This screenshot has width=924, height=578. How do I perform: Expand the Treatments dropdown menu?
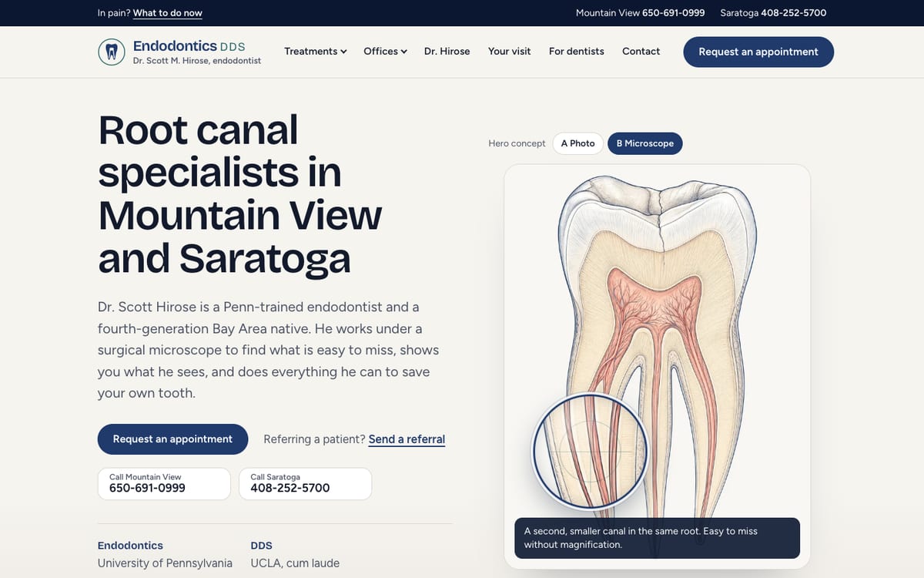[x=315, y=52]
